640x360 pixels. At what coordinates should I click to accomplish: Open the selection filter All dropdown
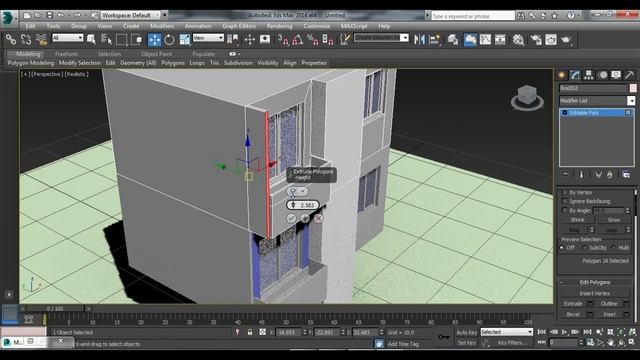(68, 38)
